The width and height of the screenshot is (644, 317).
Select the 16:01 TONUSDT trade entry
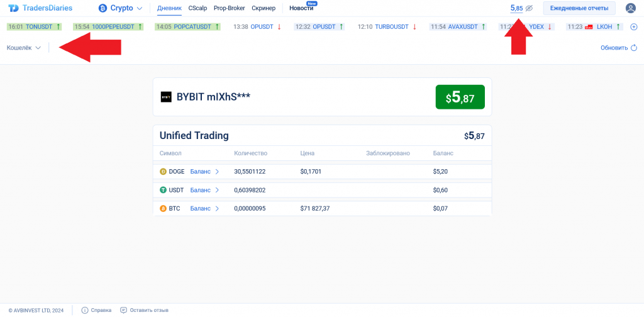[x=35, y=26]
